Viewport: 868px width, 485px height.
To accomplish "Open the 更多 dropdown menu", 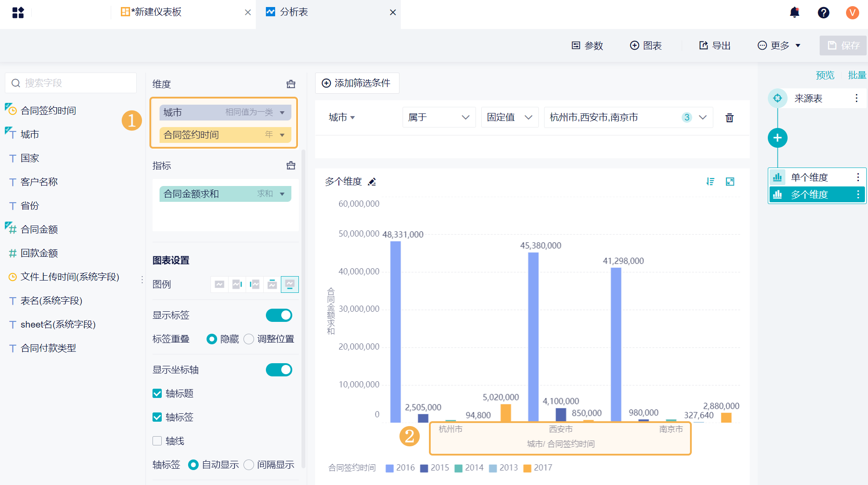I will pos(779,46).
